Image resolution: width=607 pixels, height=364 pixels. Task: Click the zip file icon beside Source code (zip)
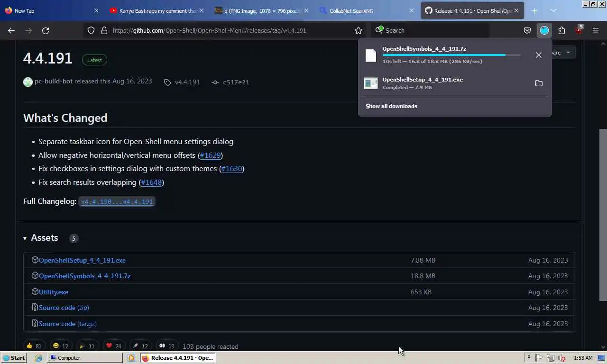tap(35, 308)
